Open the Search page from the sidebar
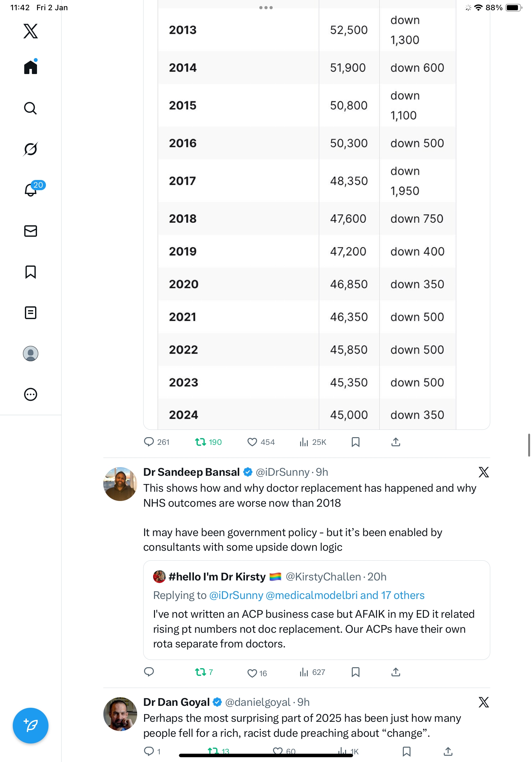 tap(30, 108)
